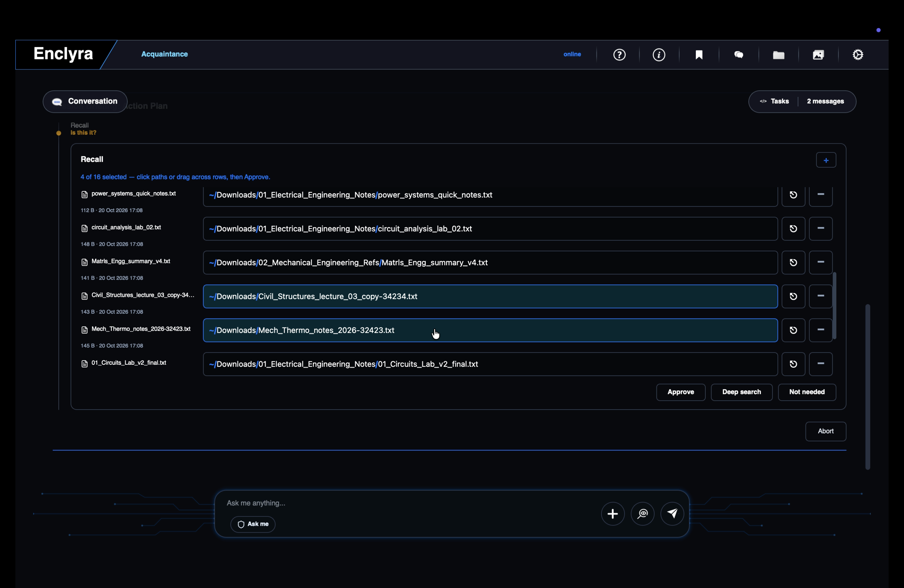The width and height of the screenshot is (904, 588).
Task: Click the Abort button
Action: pyautogui.click(x=825, y=431)
